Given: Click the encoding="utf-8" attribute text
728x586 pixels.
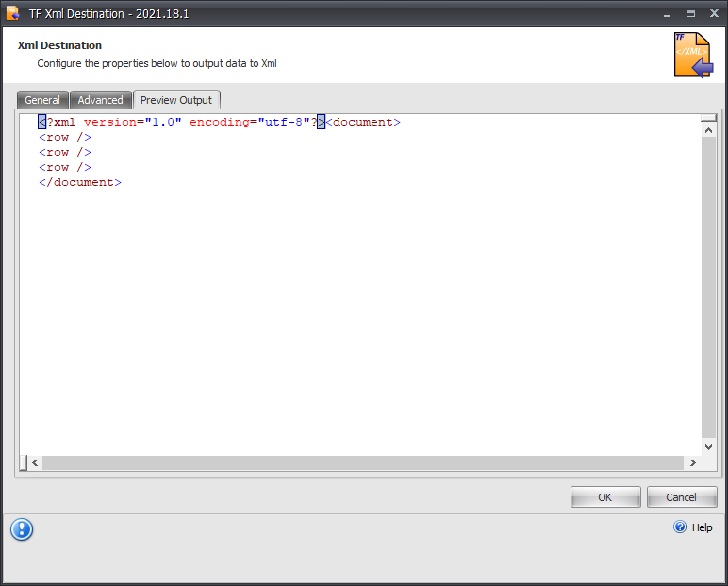Looking at the screenshot, I should click(249, 123).
